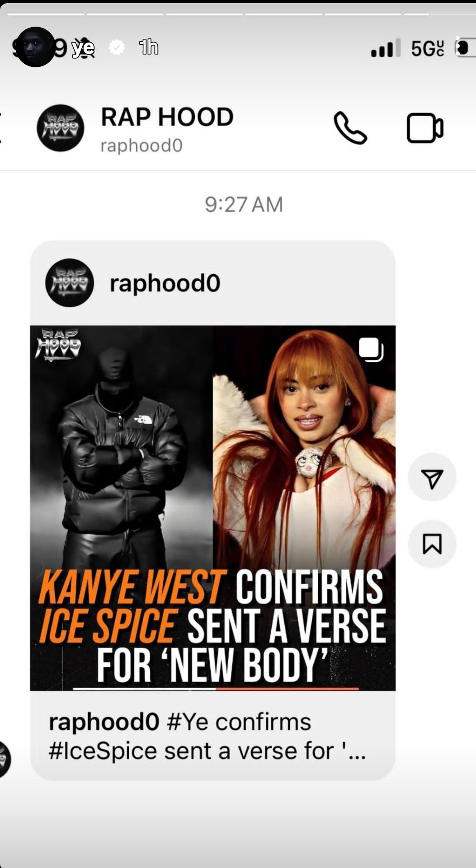Start a video call with RAP HOOD

(x=425, y=128)
